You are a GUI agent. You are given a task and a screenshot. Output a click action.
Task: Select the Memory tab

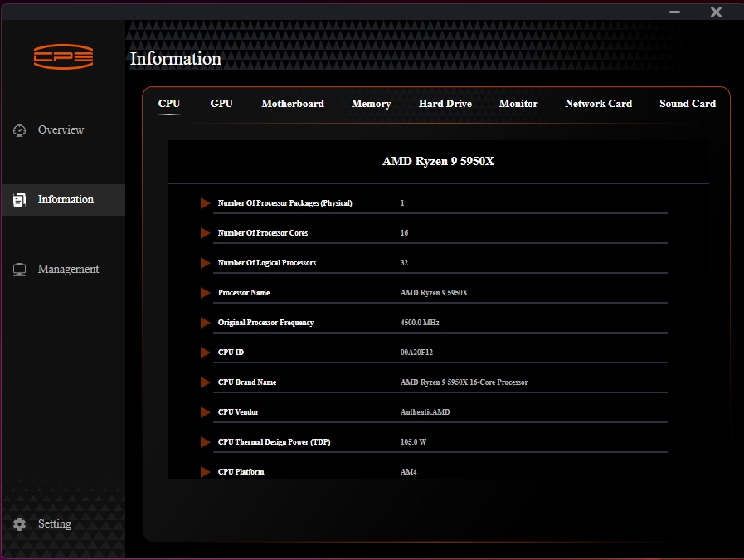[371, 104]
